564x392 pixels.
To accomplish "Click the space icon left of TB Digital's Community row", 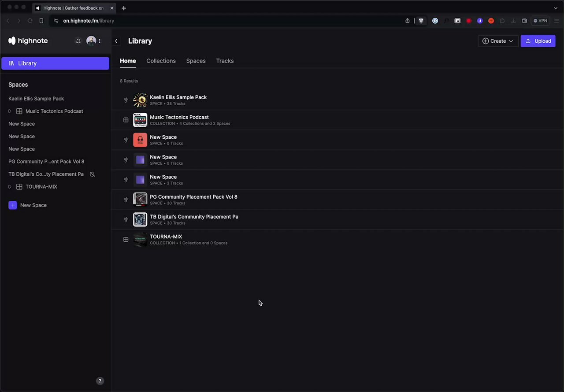I will 126,219.
